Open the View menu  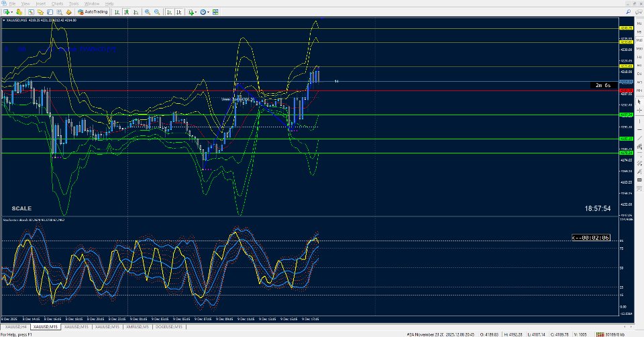coord(25,4)
